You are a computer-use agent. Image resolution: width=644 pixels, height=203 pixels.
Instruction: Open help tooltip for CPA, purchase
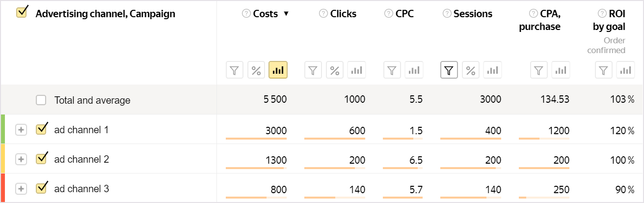pyautogui.click(x=533, y=14)
